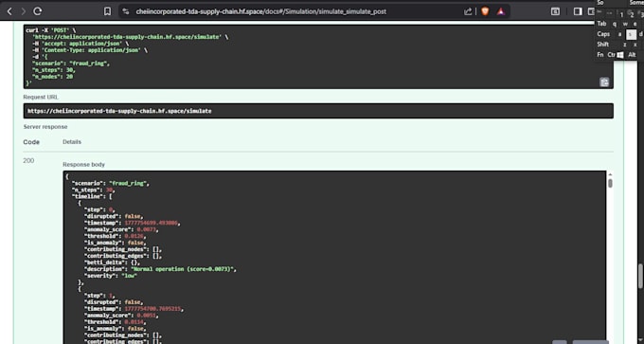Open site settings icon in address bar
The width and height of the screenshot is (644, 344).
(x=126, y=11)
